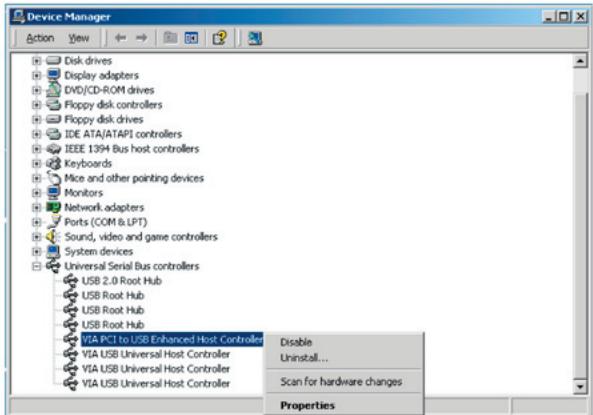Expand the Display adapters node
Viewport: 593px width, 415px height.
pos(36,75)
